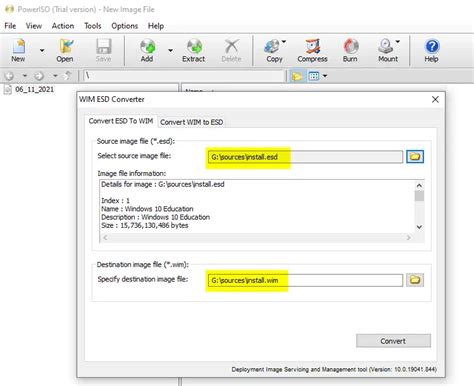
Task: Click the path address field
Action: point(184,76)
